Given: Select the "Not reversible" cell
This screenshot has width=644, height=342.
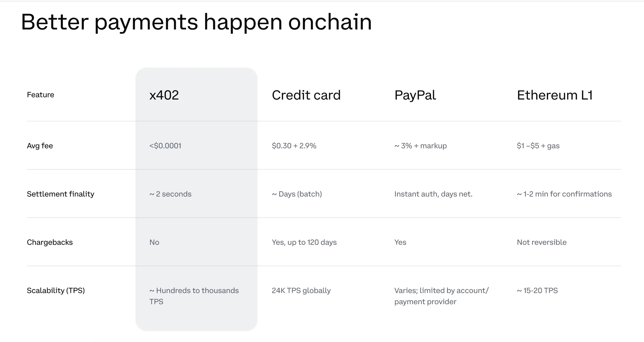Looking at the screenshot, I should point(541,242).
